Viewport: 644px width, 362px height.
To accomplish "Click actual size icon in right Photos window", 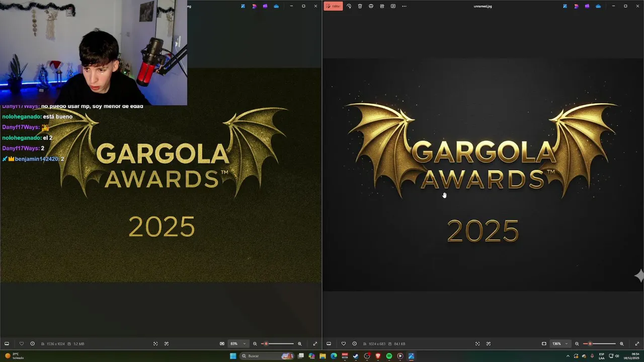I will click(477, 344).
